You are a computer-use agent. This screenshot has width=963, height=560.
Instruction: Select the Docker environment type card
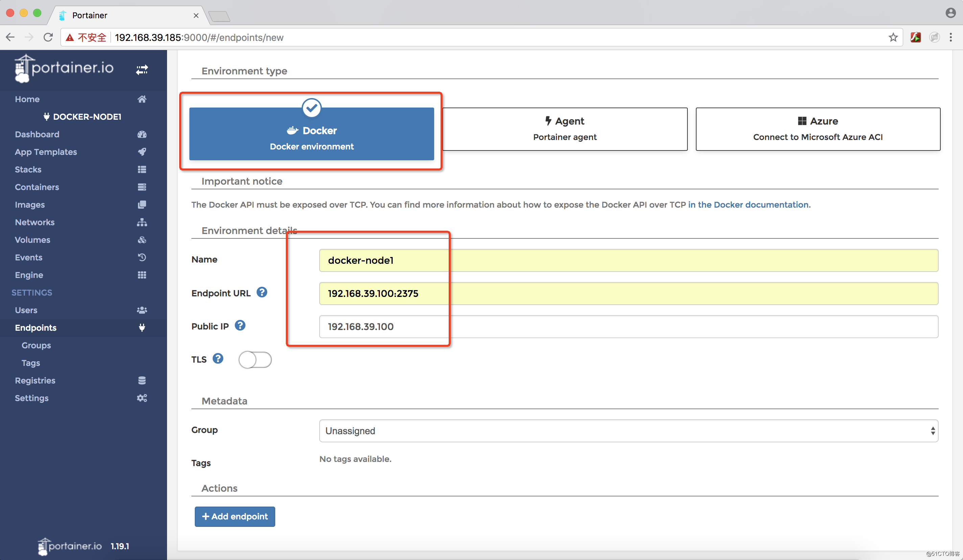[311, 134]
